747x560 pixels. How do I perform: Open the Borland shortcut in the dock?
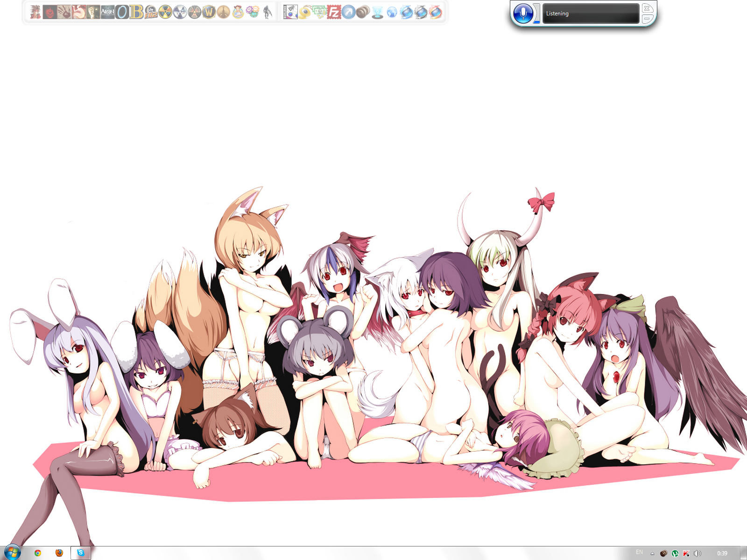point(290,12)
